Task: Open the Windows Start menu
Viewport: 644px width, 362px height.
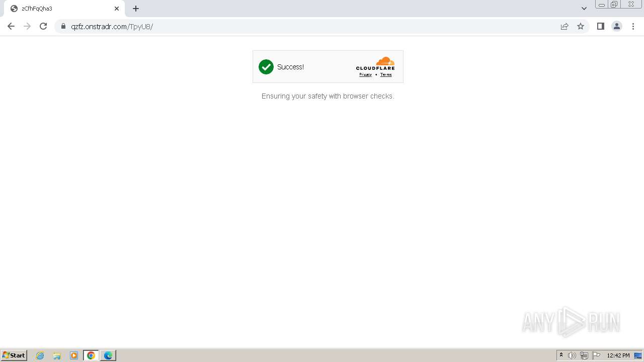Action: tap(14, 355)
